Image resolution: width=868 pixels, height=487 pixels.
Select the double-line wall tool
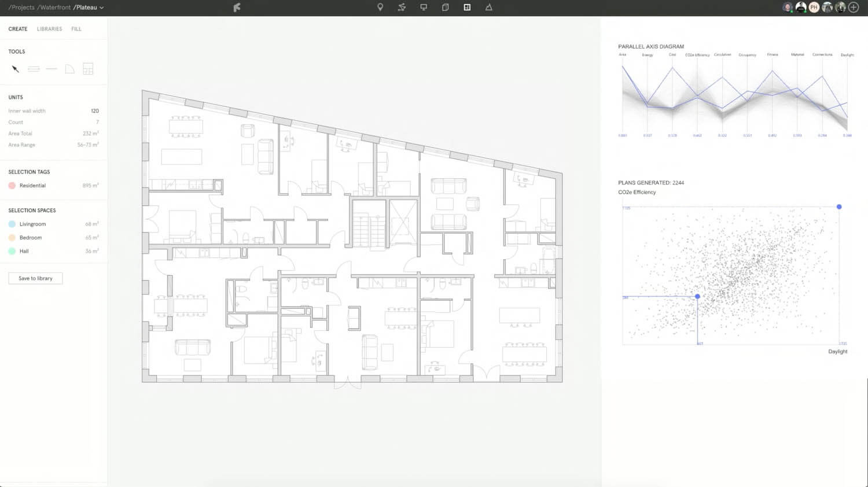34,68
